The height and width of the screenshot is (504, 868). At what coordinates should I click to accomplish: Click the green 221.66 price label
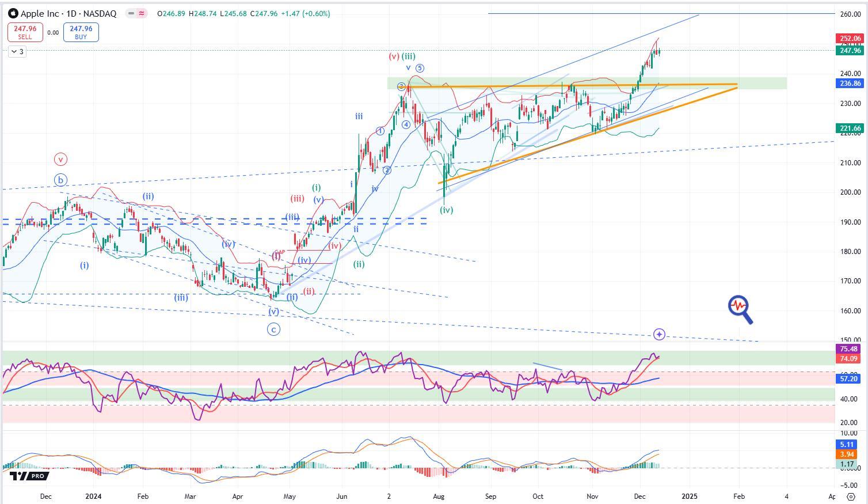coord(850,128)
